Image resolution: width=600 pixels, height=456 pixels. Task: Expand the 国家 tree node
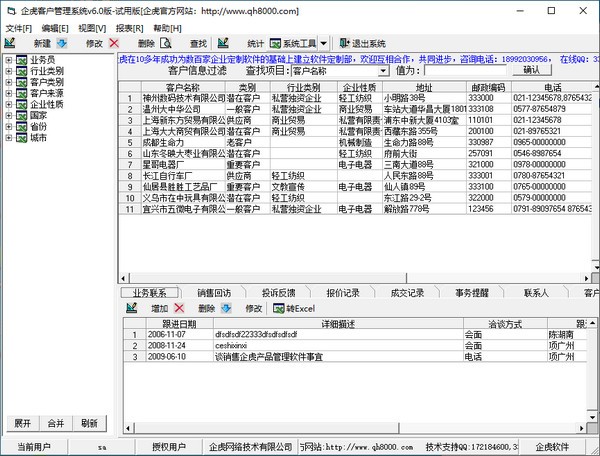(x=9, y=116)
